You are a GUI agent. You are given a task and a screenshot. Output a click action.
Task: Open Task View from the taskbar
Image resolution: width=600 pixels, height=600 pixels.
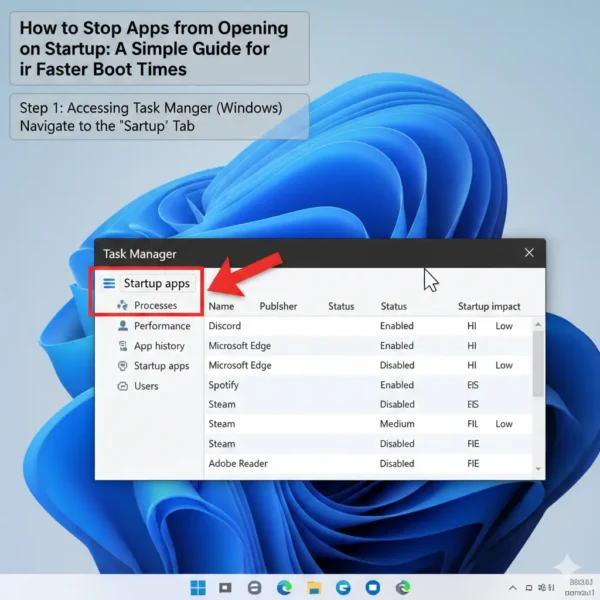click(x=225, y=587)
